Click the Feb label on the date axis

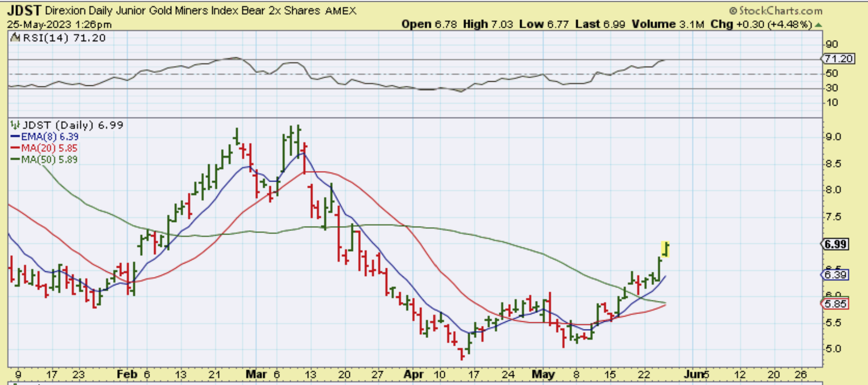click(127, 374)
